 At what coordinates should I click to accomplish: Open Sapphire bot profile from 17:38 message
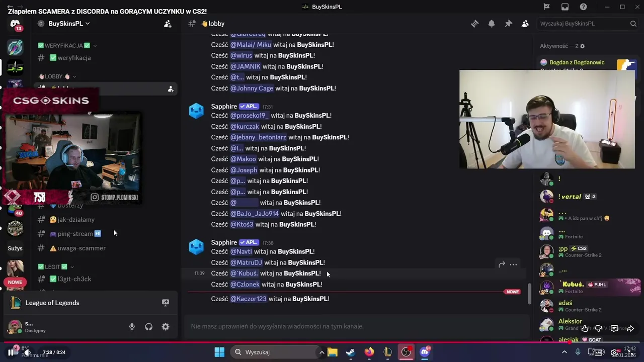pos(224,242)
